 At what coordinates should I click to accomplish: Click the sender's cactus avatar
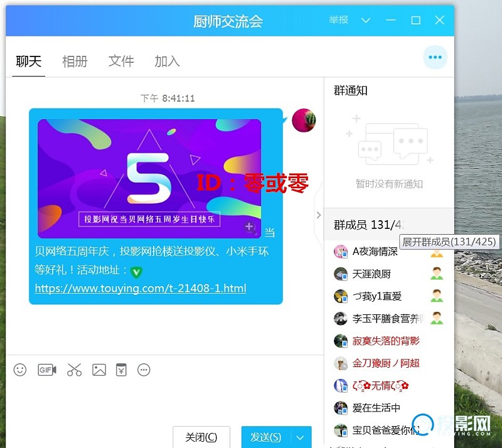pos(304,120)
